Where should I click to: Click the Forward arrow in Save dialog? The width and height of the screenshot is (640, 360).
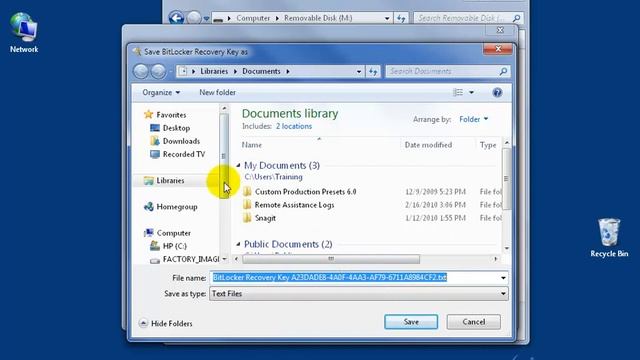coord(158,71)
